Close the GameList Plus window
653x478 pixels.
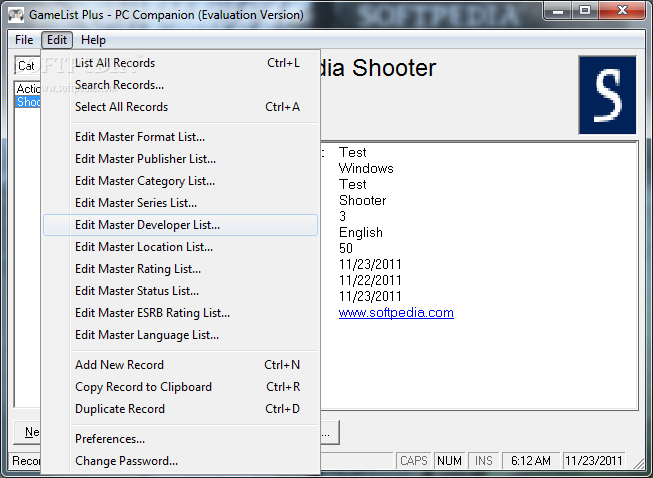coord(622,10)
